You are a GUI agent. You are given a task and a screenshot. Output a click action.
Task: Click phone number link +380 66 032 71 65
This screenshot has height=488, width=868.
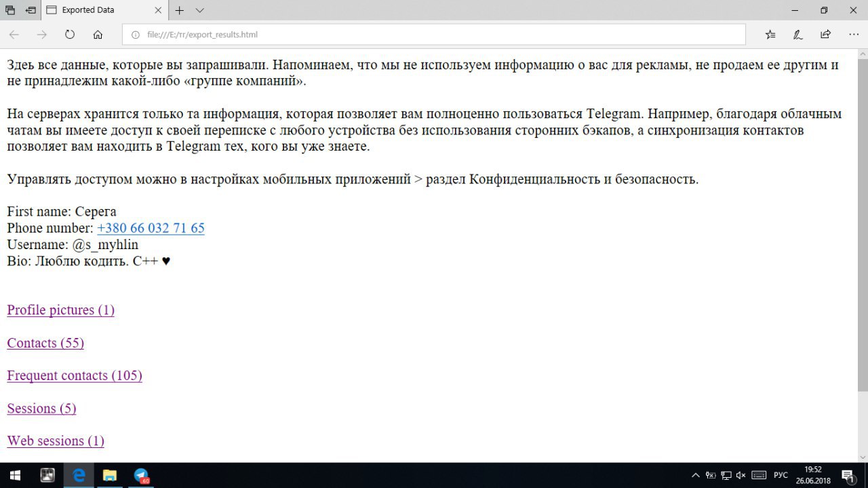(151, 228)
